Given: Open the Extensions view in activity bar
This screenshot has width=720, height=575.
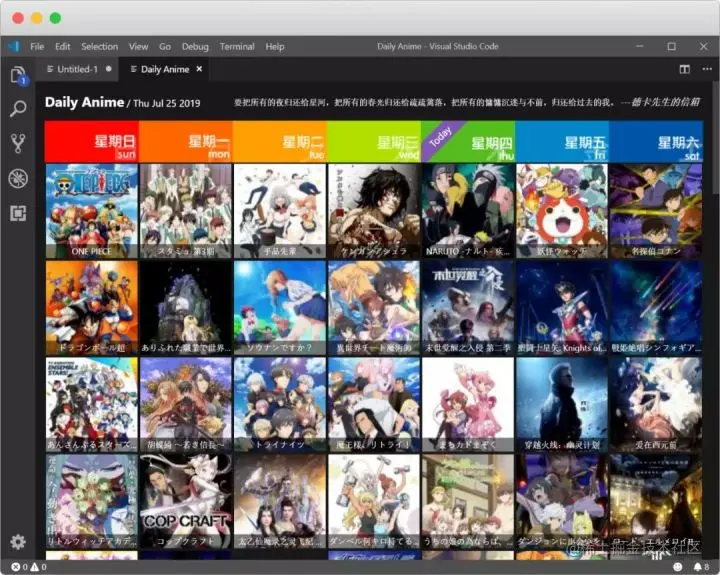Looking at the screenshot, I should (x=18, y=213).
